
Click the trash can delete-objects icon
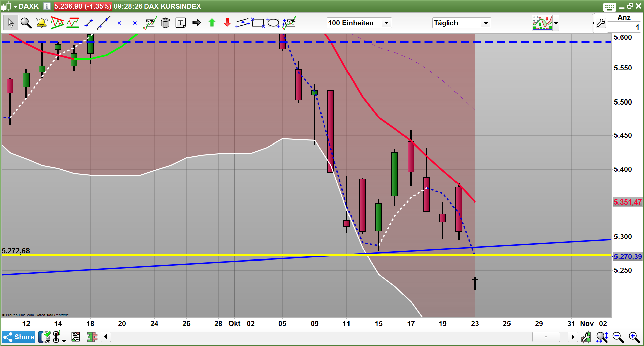165,23
